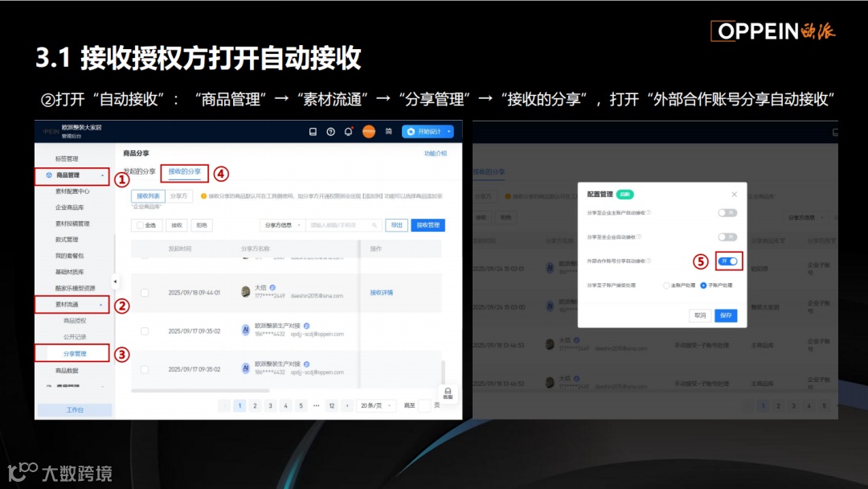Open 商品授权 under 素材流通
The image size is (868, 489).
(x=75, y=321)
